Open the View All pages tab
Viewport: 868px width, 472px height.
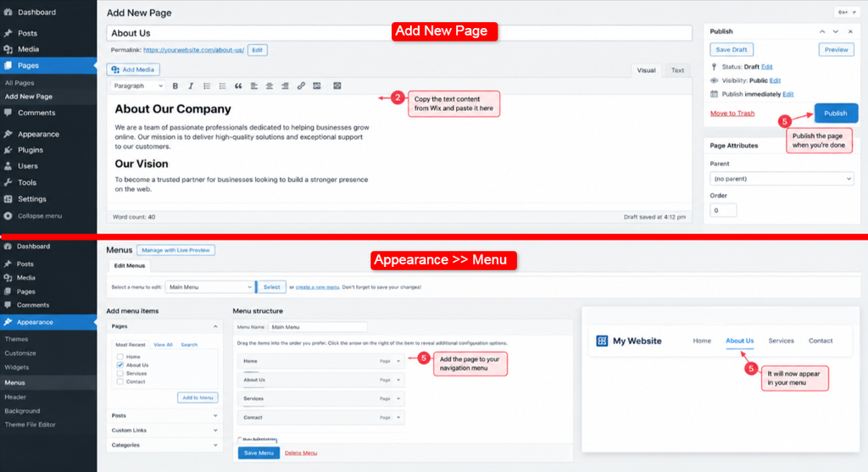pyautogui.click(x=163, y=345)
